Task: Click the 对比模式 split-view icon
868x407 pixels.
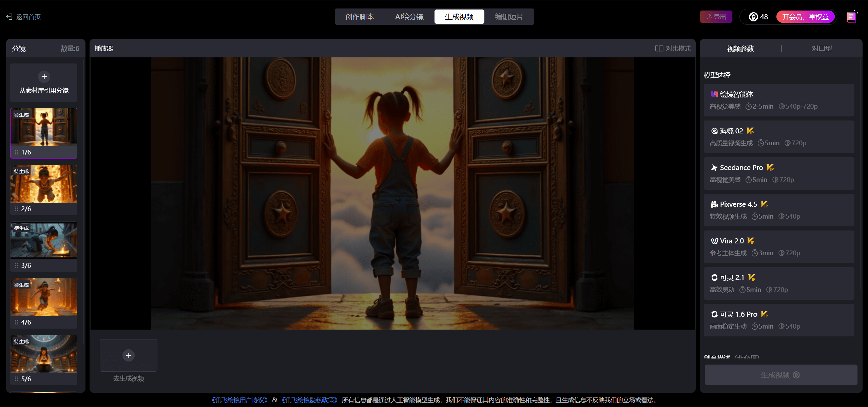Action: tap(659, 49)
